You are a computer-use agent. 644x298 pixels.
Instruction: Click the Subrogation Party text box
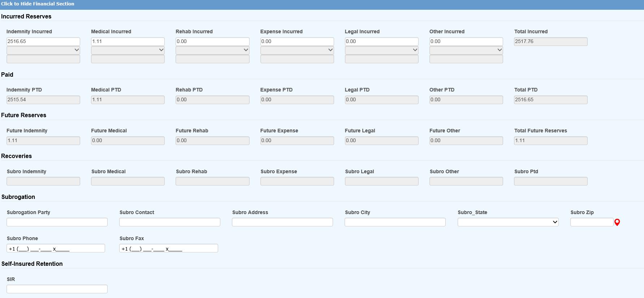[x=57, y=222]
